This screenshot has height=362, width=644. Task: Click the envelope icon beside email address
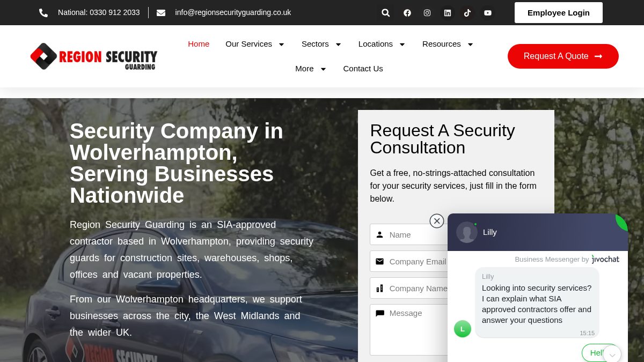pyautogui.click(x=161, y=13)
